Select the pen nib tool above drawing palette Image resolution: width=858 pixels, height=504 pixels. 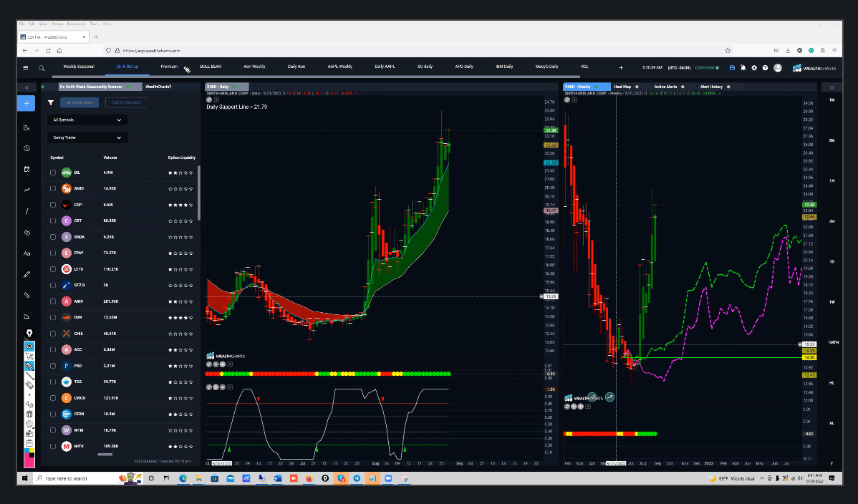pyautogui.click(x=29, y=334)
